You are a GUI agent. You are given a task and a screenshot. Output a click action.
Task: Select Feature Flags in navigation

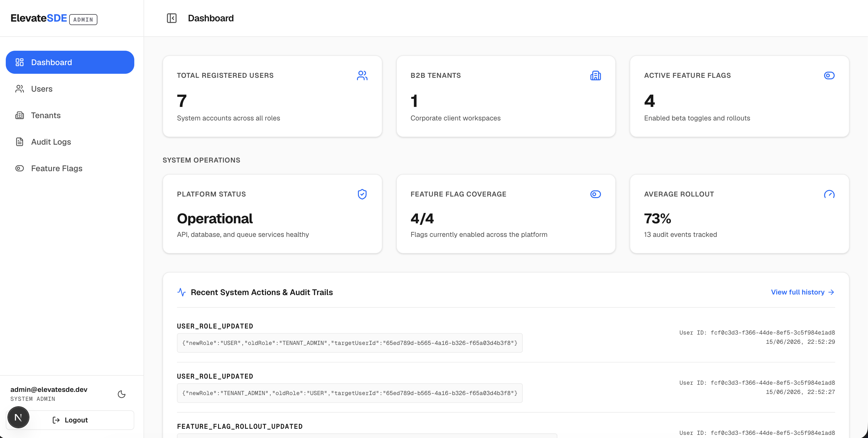click(x=70, y=168)
